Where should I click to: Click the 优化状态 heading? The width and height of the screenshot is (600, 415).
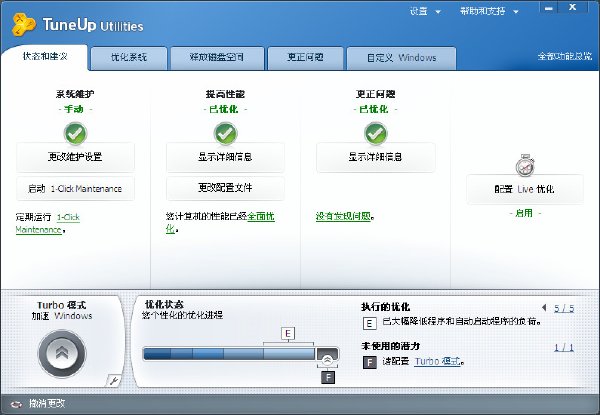point(164,305)
